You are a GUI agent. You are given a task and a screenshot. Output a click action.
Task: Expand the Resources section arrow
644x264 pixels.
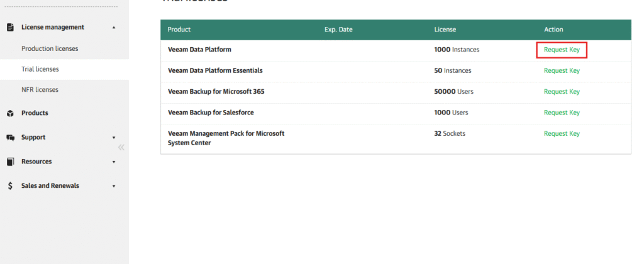(x=114, y=162)
